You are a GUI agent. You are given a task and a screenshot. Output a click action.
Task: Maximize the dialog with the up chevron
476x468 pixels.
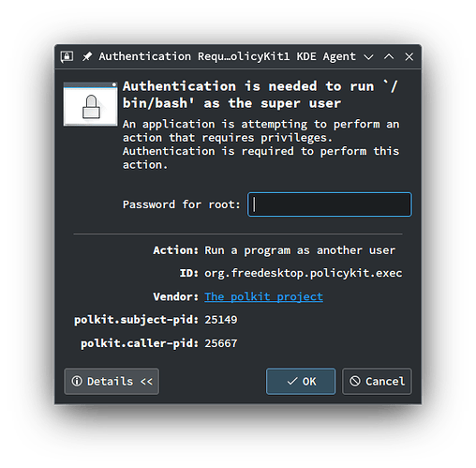[389, 56]
